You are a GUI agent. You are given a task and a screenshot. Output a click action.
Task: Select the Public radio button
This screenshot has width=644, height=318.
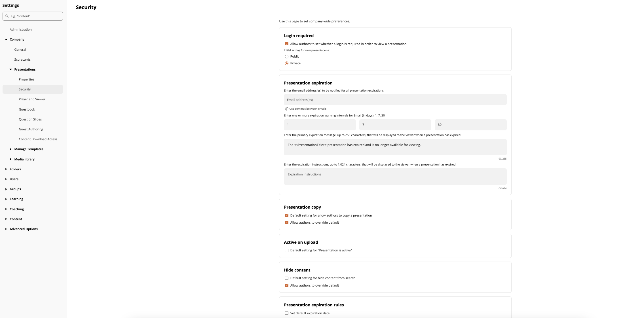(287, 56)
